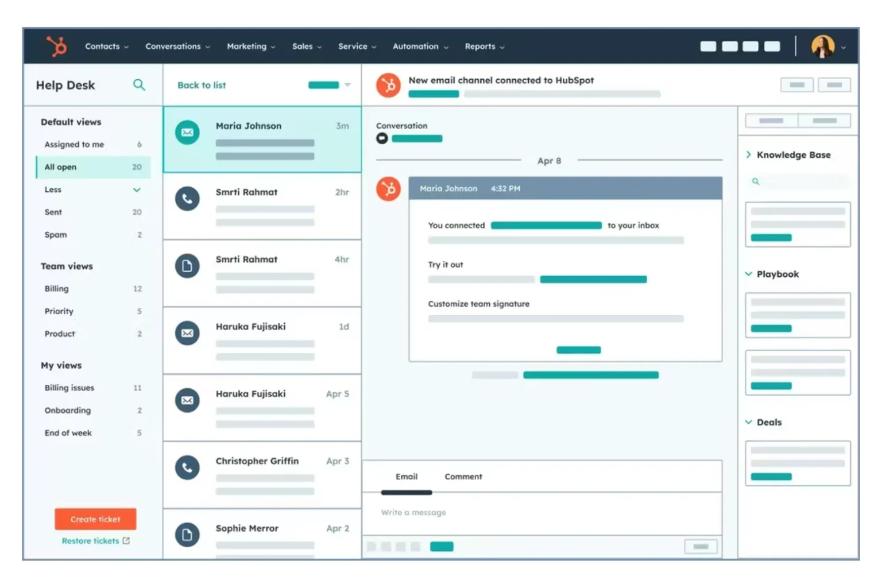The height and width of the screenshot is (588, 882).
Task: Click the Create ticket button
Action: [95, 519]
